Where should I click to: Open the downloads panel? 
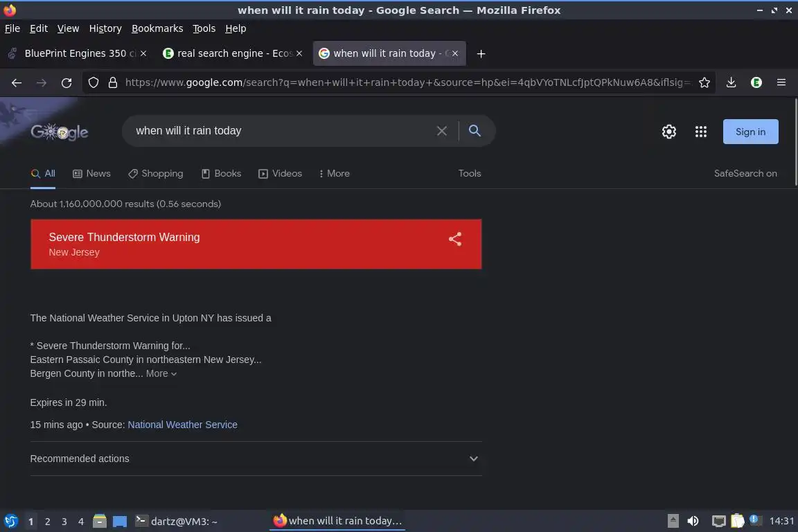click(731, 82)
